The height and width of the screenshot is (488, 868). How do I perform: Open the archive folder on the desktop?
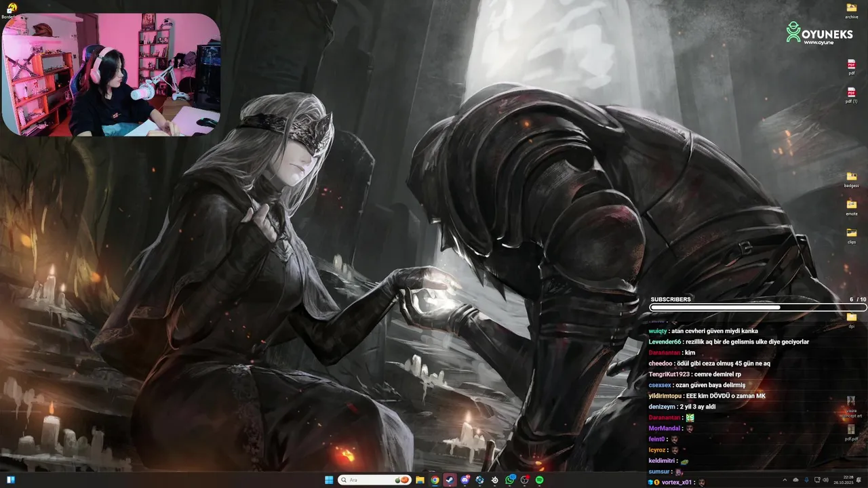(852, 11)
